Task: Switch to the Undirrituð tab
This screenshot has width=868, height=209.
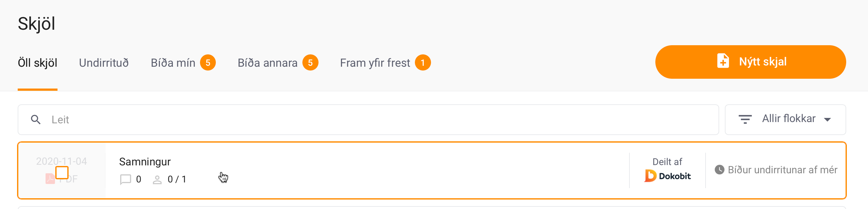Action: coord(104,63)
